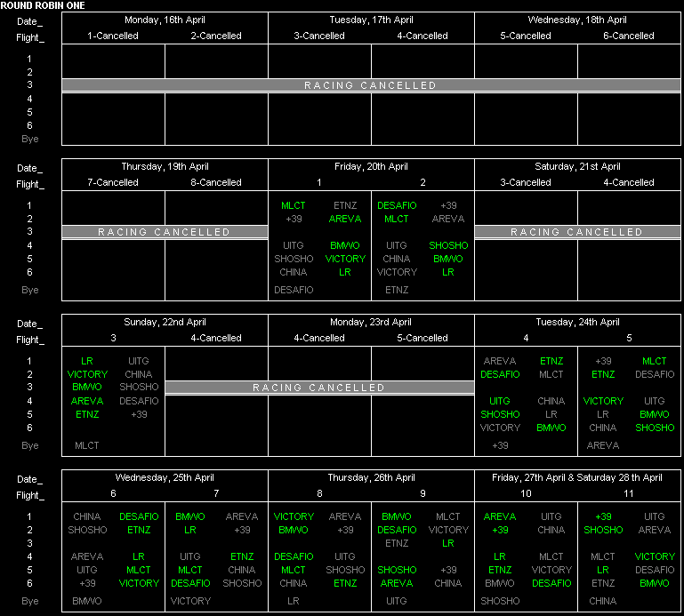Select the 6-Cancelled flight label
The width and height of the screenshot is (684, 616).
click(x=629, y=36)
